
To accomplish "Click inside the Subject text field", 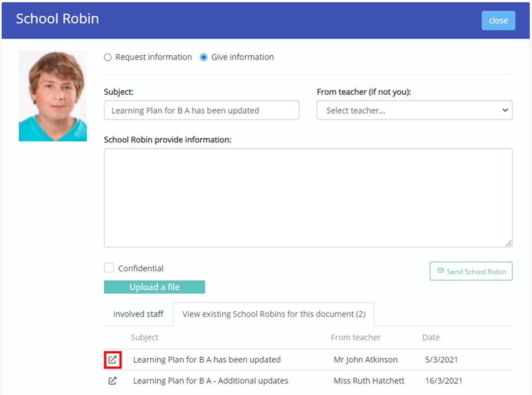I will click(201, 110).
